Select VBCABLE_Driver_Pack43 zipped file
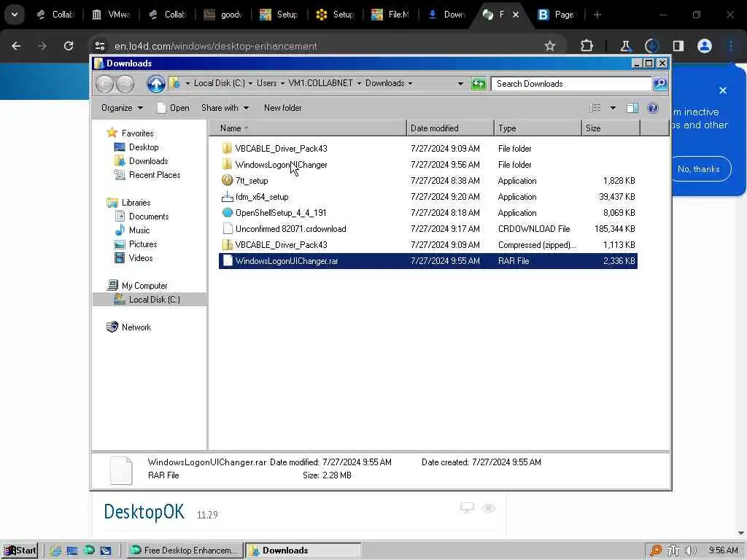 427,245
